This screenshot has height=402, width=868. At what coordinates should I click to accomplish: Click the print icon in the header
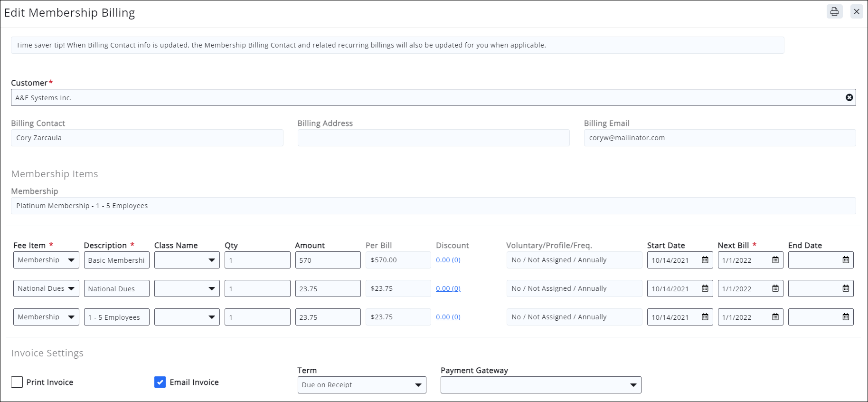(x=834, y=11)
